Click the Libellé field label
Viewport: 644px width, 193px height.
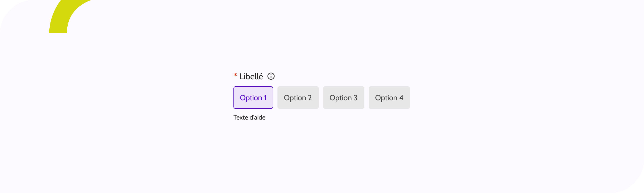click(251, 76)
